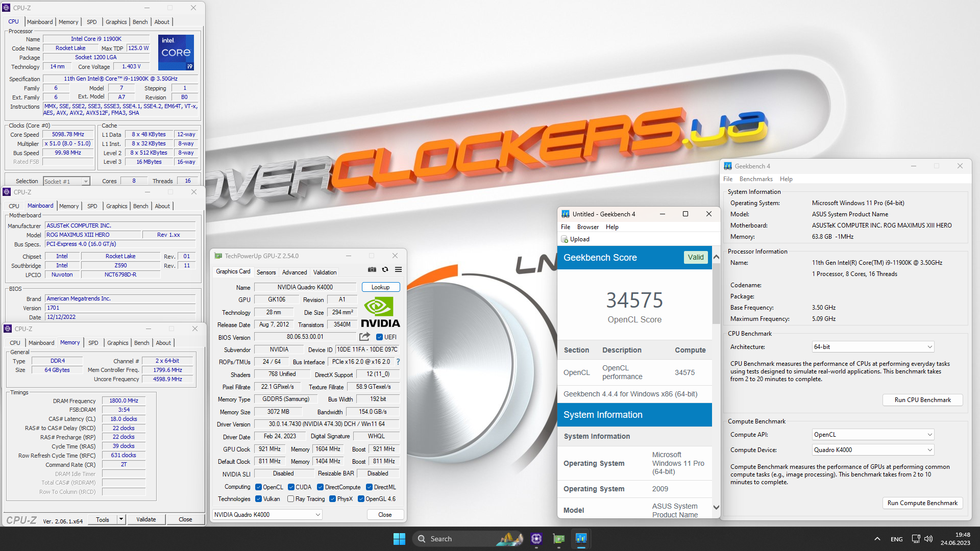Toggle the DirectCompute checkbox

click(x=321, y=487)
